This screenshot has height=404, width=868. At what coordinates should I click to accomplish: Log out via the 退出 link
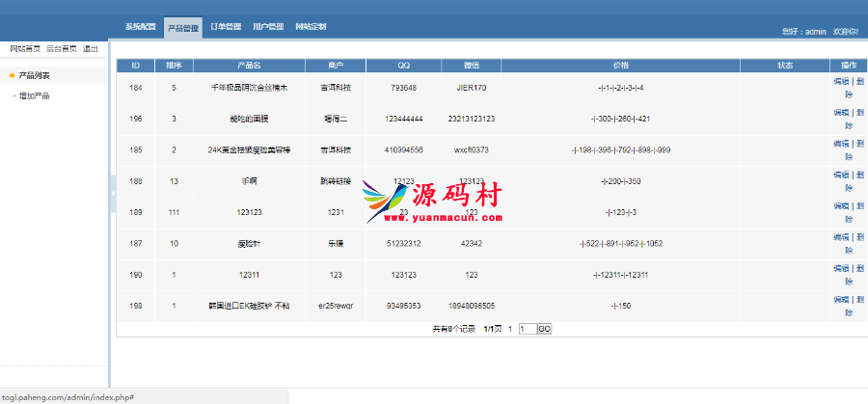click(x=90, y=48)
